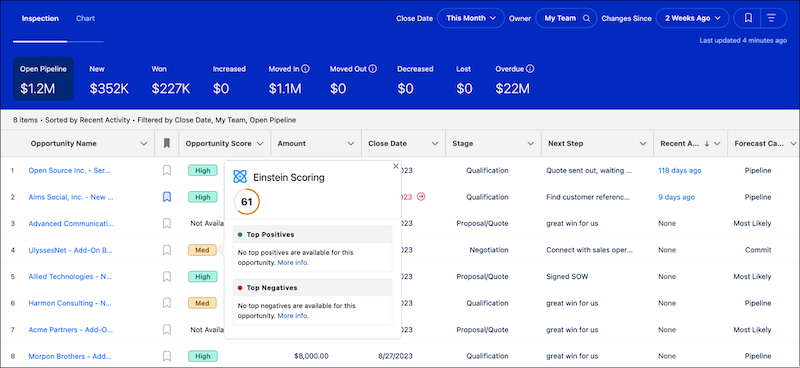The height and width of the screenshot is (368, 800).
Task: Select the Increased $0 metric
Action: (229, 80)
